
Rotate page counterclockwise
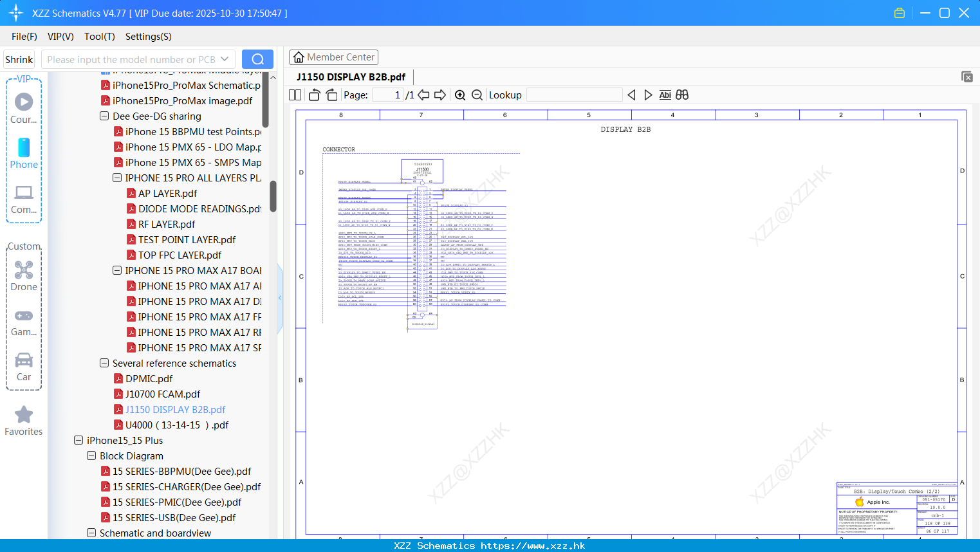tap(314, 95)
